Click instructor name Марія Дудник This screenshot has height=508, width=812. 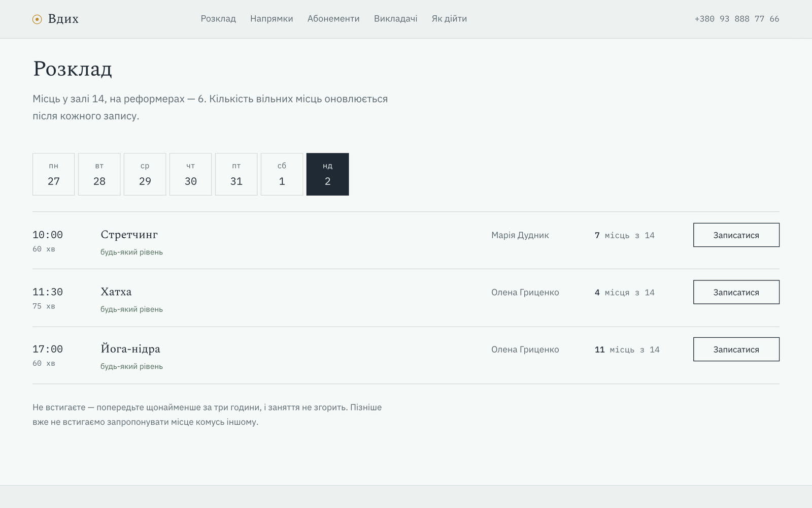click(520, 235)
